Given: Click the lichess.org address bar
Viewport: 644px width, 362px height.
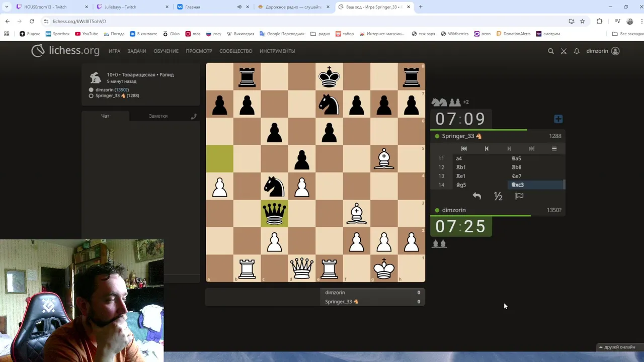Looking at the screenshot, I should click(302, 21).
